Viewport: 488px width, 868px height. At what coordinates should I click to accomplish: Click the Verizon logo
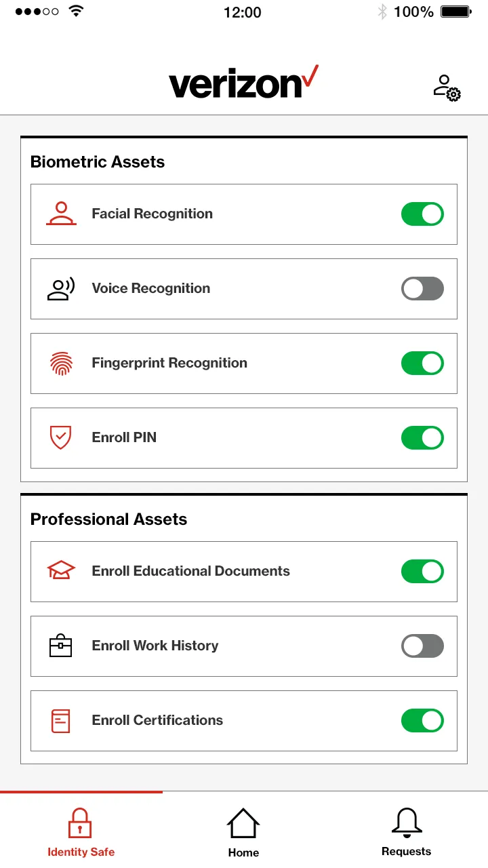click(243, 83)
